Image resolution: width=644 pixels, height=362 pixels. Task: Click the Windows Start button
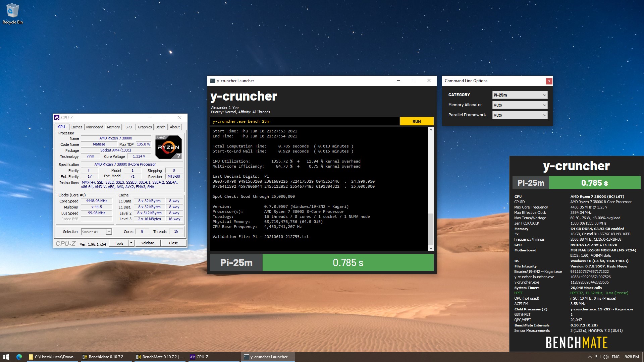click(x=6, y=357)
